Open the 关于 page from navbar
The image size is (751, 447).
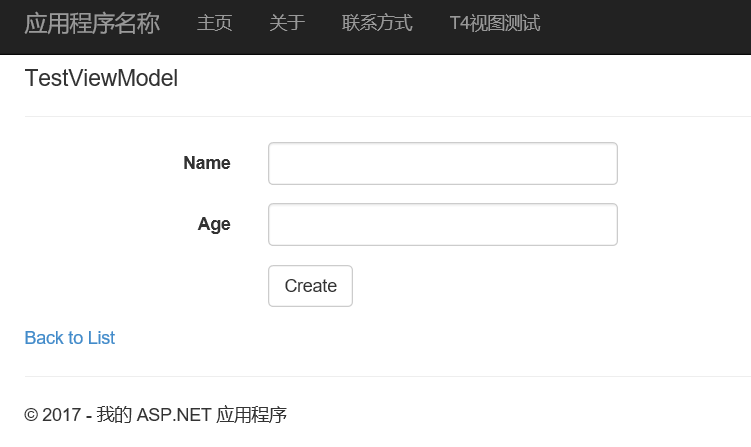287,23
